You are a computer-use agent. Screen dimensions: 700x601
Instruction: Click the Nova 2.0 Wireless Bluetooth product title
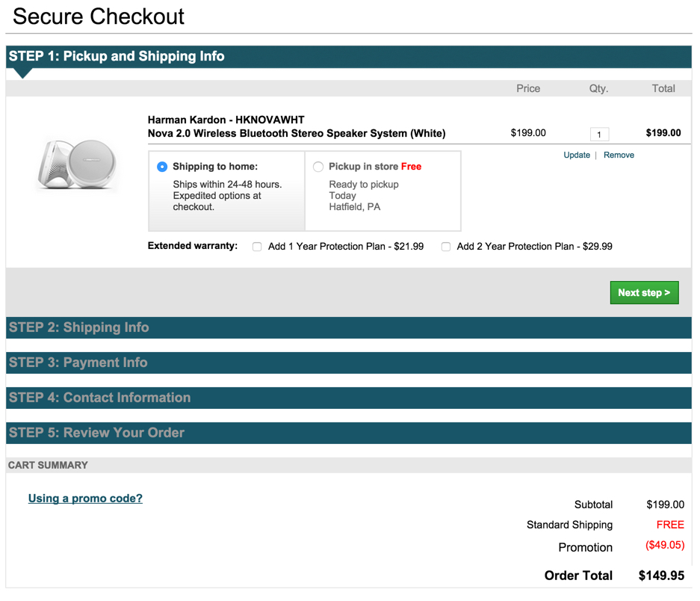pyautogui.click(x=297, y=134)
